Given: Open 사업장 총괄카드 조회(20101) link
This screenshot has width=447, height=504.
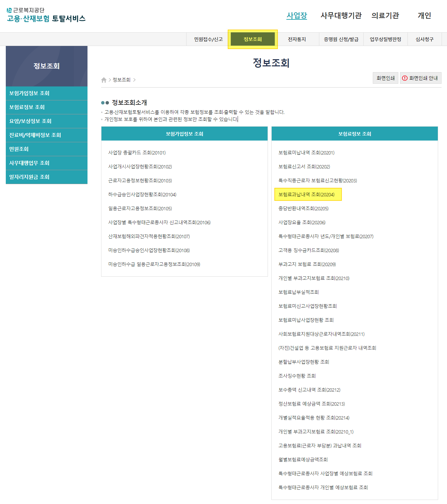Looking at the screenshot, I should 137,153.
